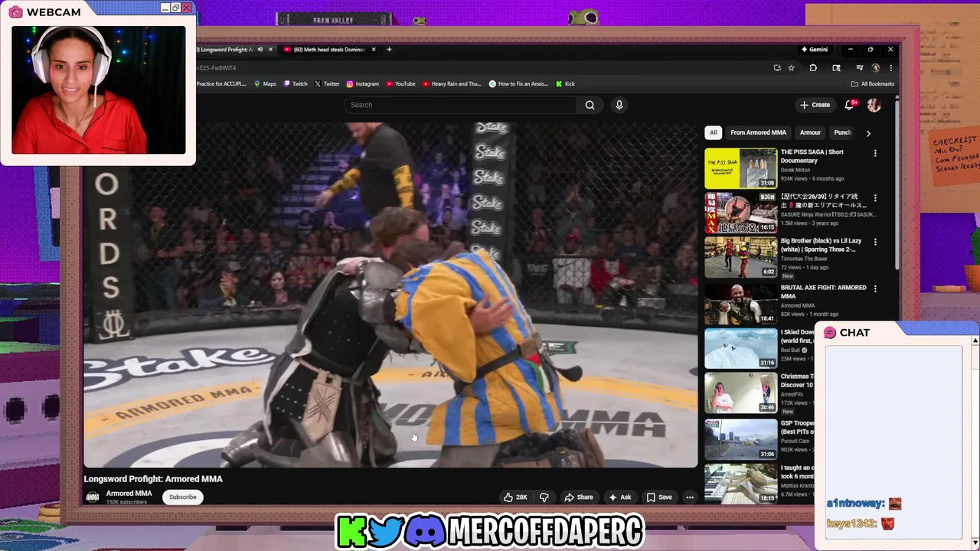The height and width of the screenshot is (551, 980).
Task: Open video options for BRUTAL AXE FIGHT
Action: click(x=875, y=289)
